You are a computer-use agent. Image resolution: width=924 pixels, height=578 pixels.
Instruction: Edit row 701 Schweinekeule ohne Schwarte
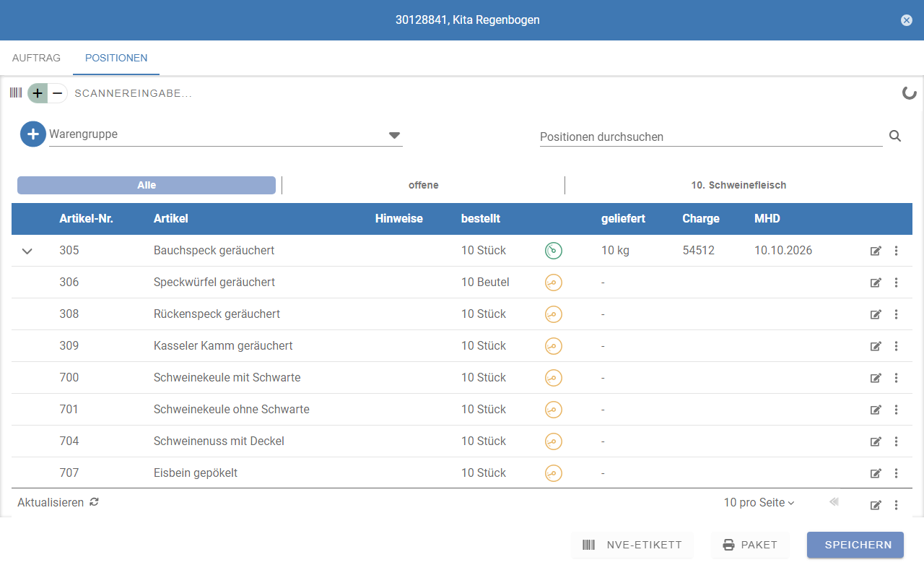tap(876, 410)
